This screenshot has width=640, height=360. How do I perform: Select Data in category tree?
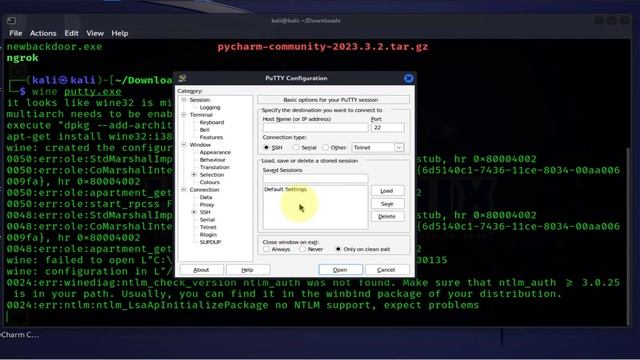206,197
